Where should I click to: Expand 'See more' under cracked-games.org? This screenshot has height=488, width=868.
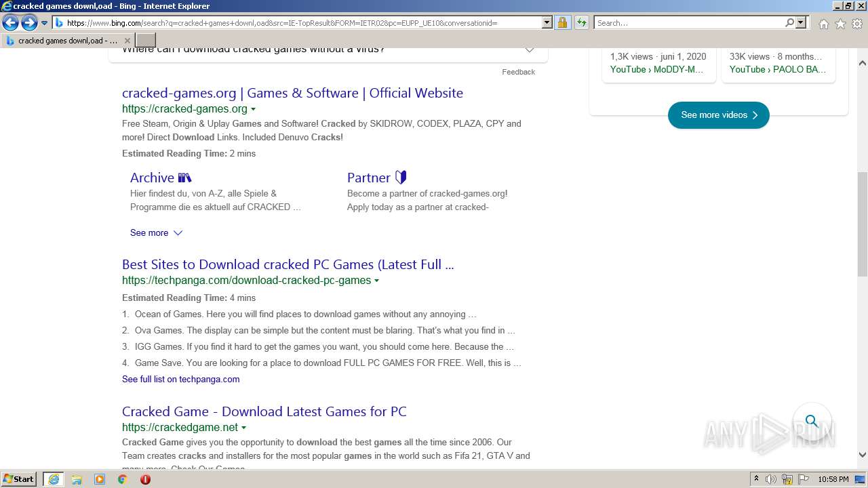156,232
